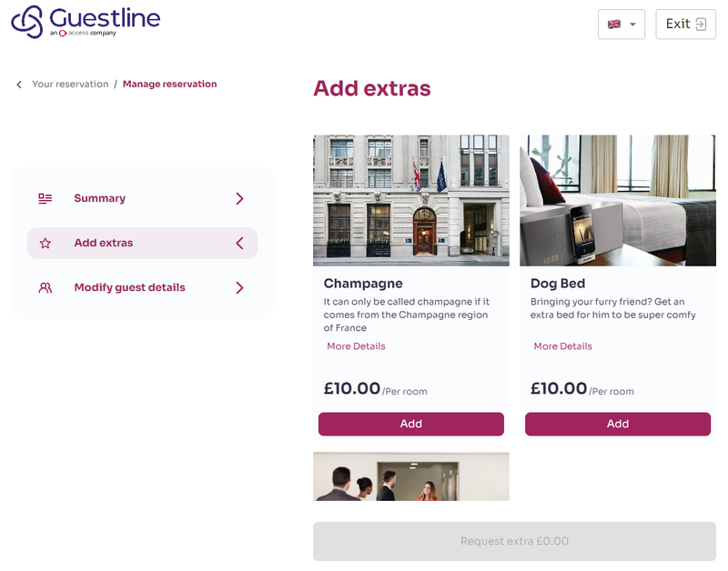Viewport: 728px width, 571px height.
Task: Click the partially visible meeting photo below Champagne
Action: 410,476
